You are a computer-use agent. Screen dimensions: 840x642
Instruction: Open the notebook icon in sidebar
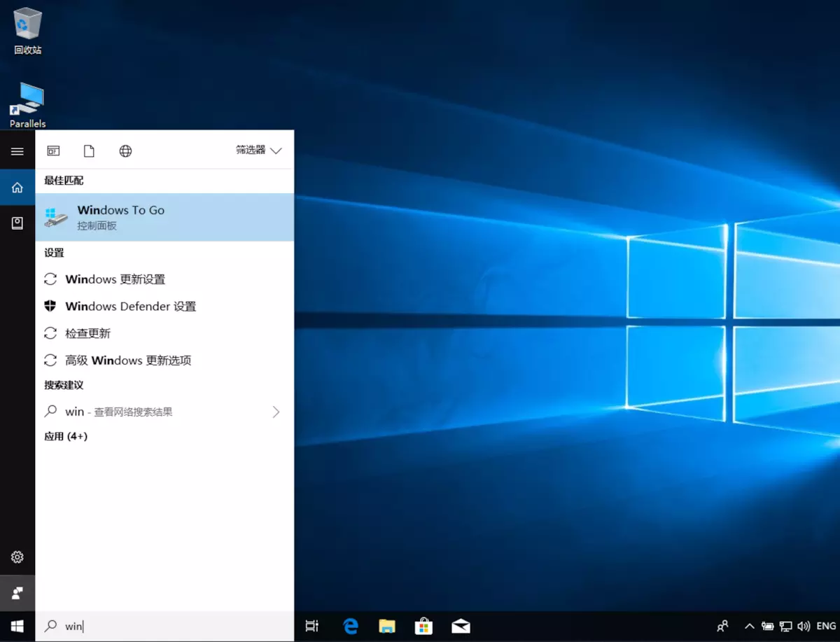pos(17,223)
